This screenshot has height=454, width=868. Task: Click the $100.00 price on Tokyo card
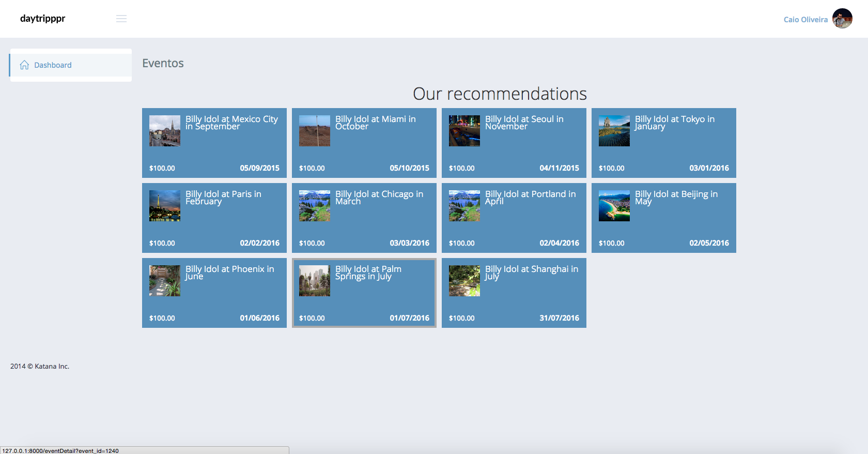(612, 168)
